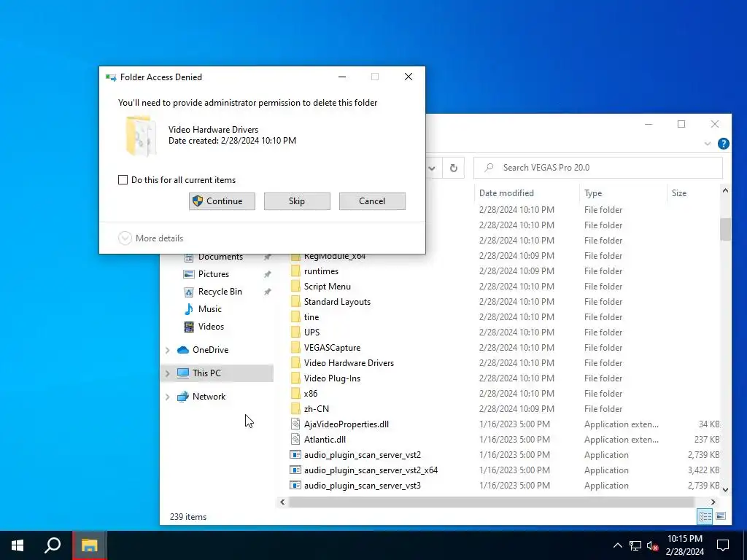Viewport: 747px width, 560px height.
Task: Open Recycle Bin from navigation pane
Action: coord(220,292)
